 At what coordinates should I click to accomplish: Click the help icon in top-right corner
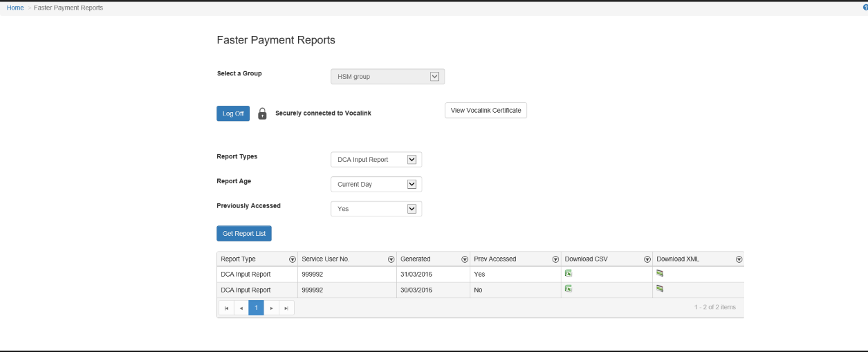click(x=865, y=8)
